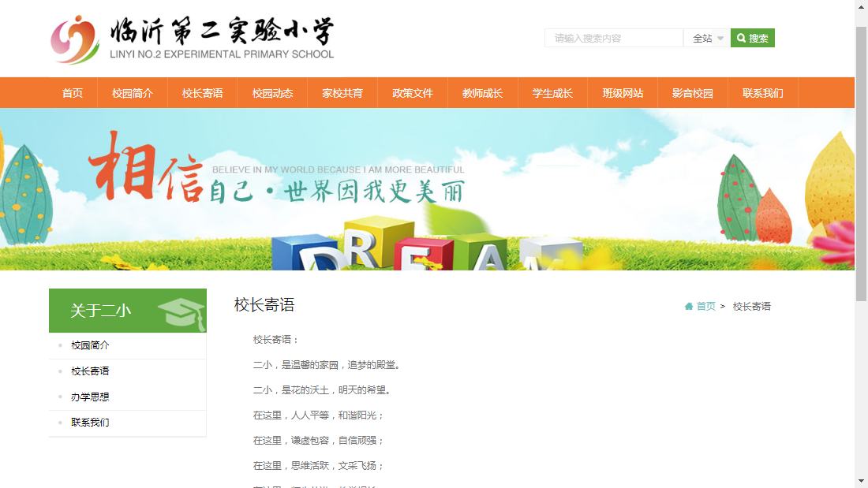Click the search input field

tap(614, 37)
